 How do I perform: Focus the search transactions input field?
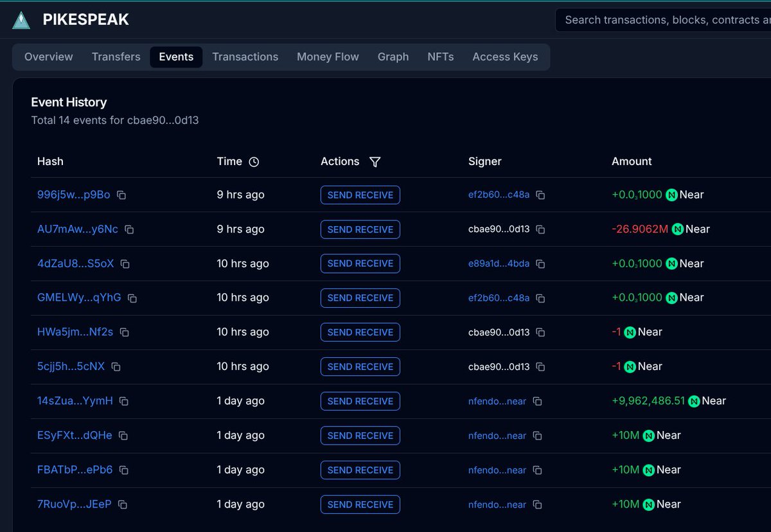pos(663,20)
